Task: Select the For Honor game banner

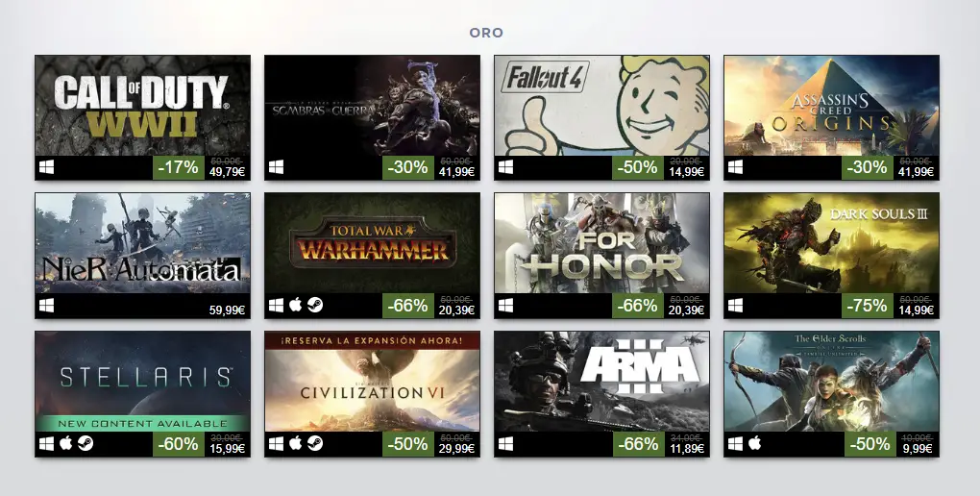Action: click(601, 243)
